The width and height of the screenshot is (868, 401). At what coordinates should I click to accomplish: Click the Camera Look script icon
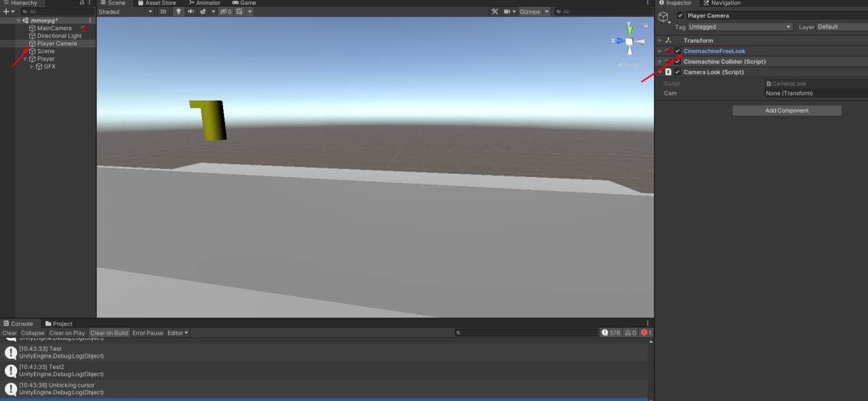point(669,72)
